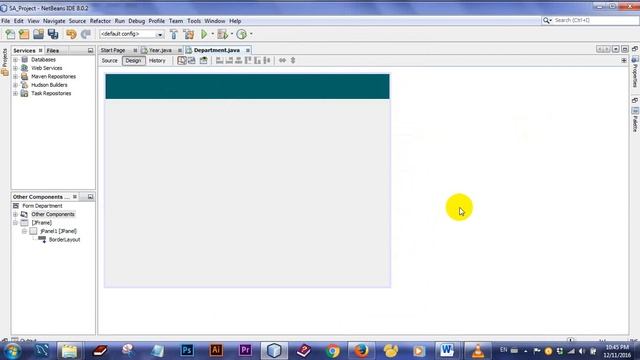Click the search magnifier icon
This screenshot has width=640, height=360.
(x=547, y=20)
